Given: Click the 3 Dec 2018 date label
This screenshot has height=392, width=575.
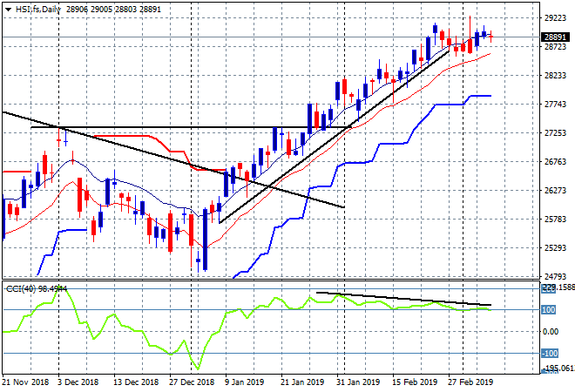Looking at the screenshot, I should pos(78,382).
